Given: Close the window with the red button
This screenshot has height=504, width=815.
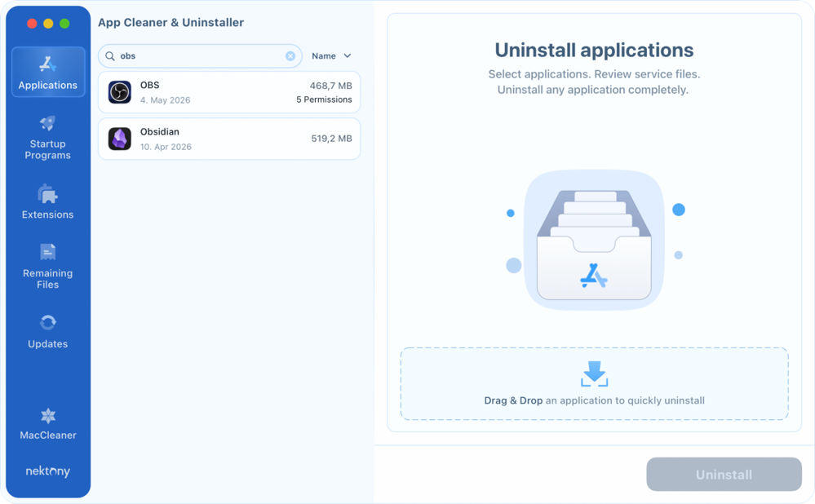Looking at the screenshot, I should [x=32, y=24].
